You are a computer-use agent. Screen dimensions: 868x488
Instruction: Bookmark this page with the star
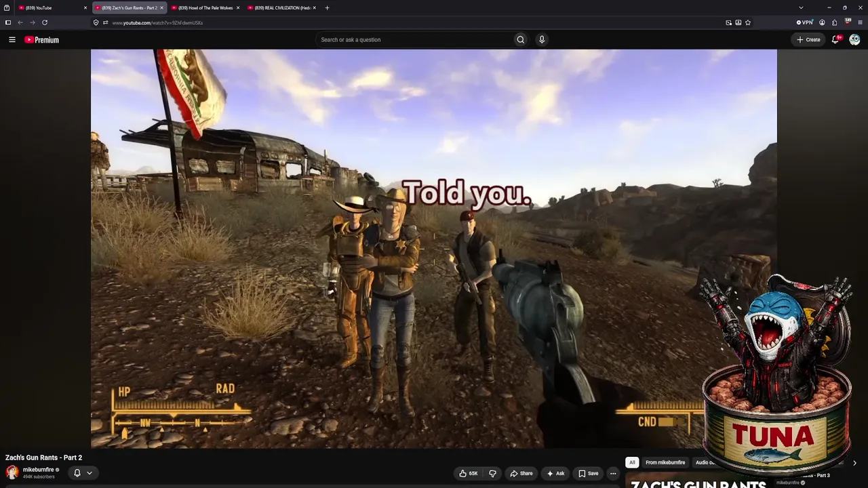coord(748,22)
